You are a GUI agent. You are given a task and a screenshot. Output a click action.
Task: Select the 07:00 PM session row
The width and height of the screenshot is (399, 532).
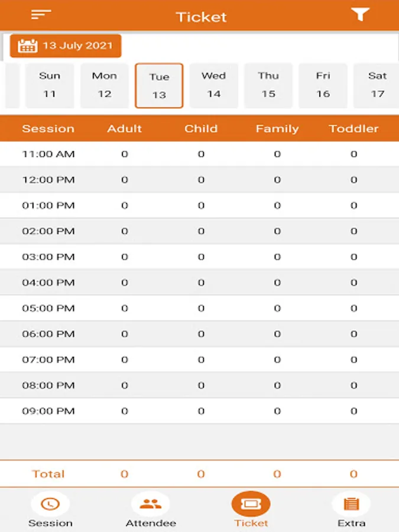200,359
